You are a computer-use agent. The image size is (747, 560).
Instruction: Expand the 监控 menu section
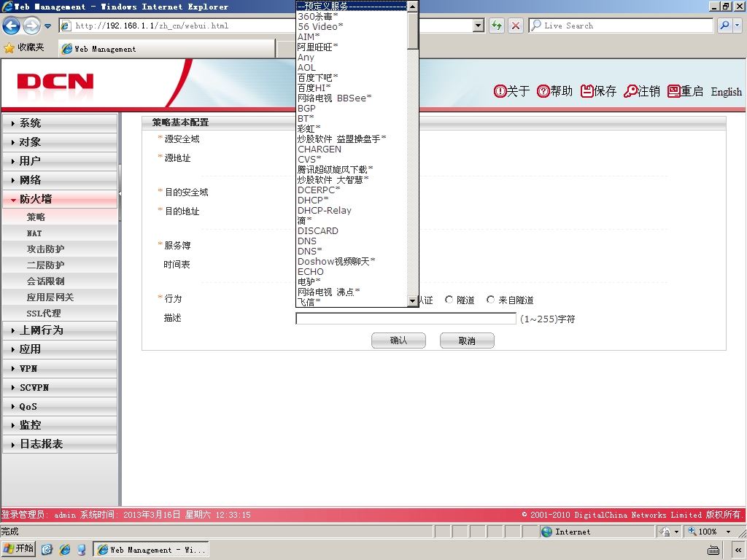point(60,425)
